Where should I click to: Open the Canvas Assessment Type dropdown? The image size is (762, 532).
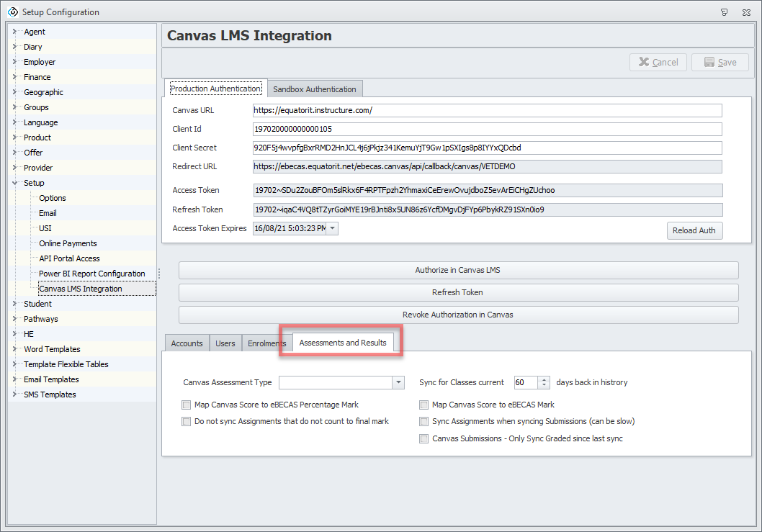398,383
